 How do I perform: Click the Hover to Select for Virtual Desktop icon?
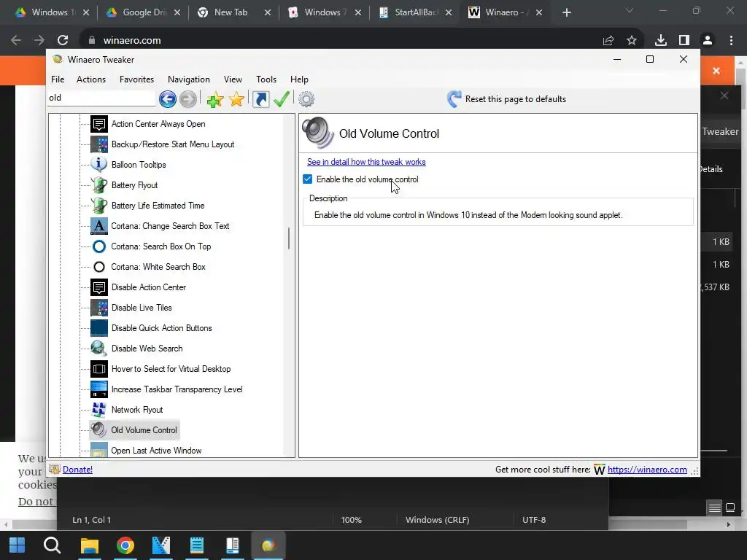pyautogui.click(x=99, y=369)
